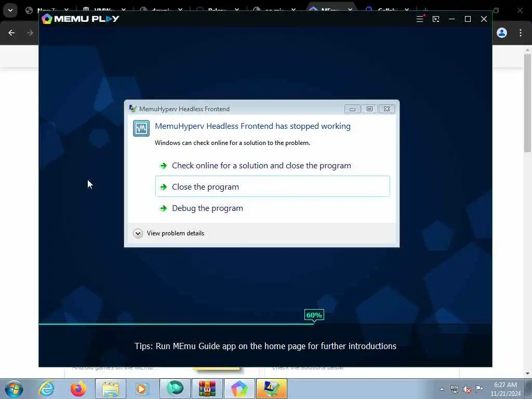Minimize the MemuHyperv error dialog
The image size is (532, 399).
[352, 109]
